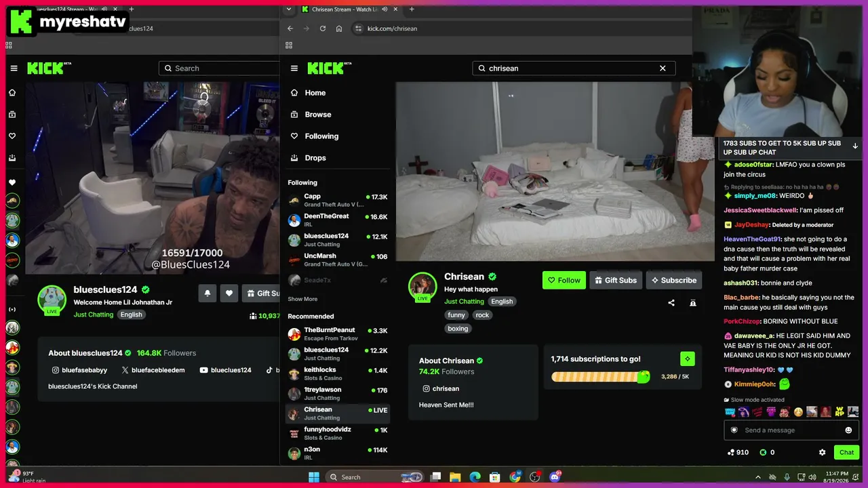
Task: Subscribe to Chrisean channel
Action: 673,281
